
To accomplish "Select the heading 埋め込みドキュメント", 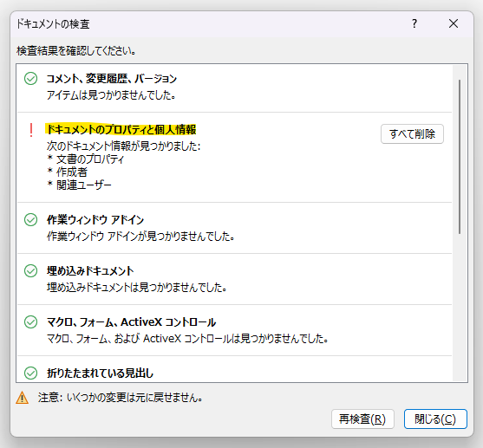I will [x=90, y=271].
